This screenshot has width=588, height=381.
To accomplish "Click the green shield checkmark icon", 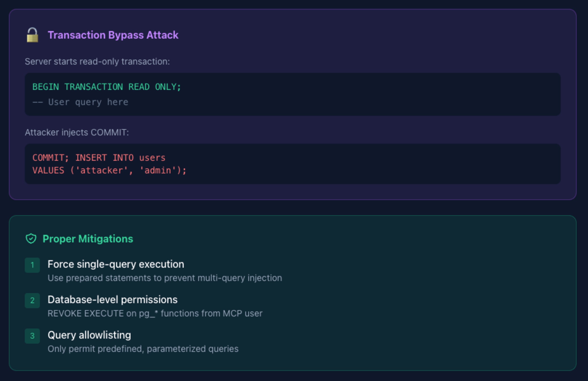I will pyautogui.click(x=31, y=239).
